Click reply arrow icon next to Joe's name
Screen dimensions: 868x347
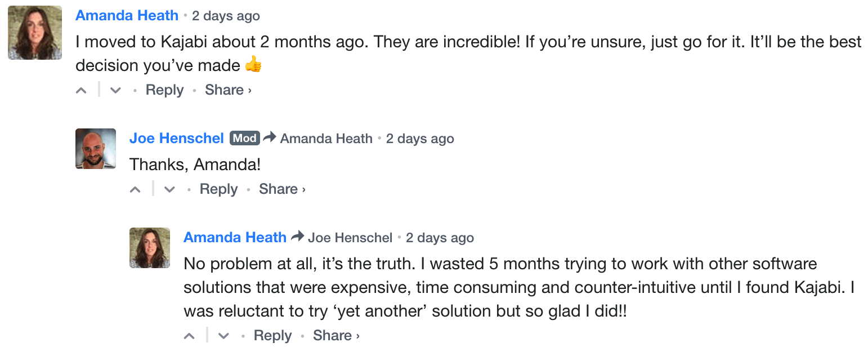270,137
